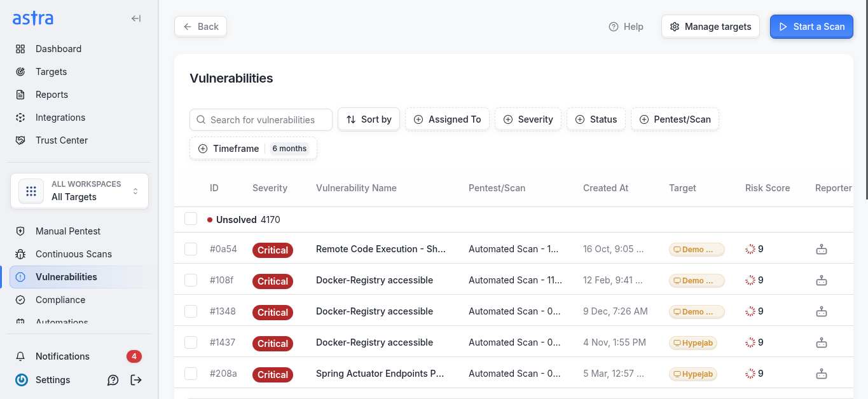Screen dimensions: 868x399
Task: Check the row #208a checkbox
Action: pyautogui.click(x=191, y=374)
